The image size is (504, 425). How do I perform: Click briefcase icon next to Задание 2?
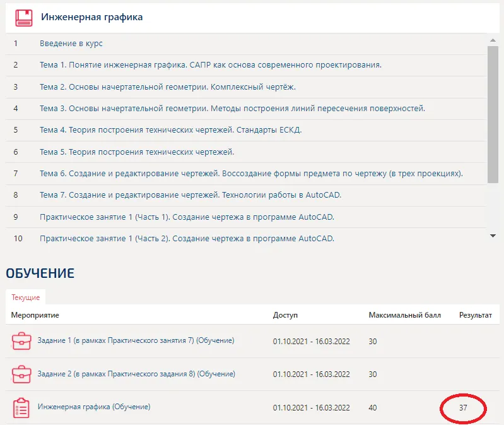pyautogui.click(x=21, y=374)
